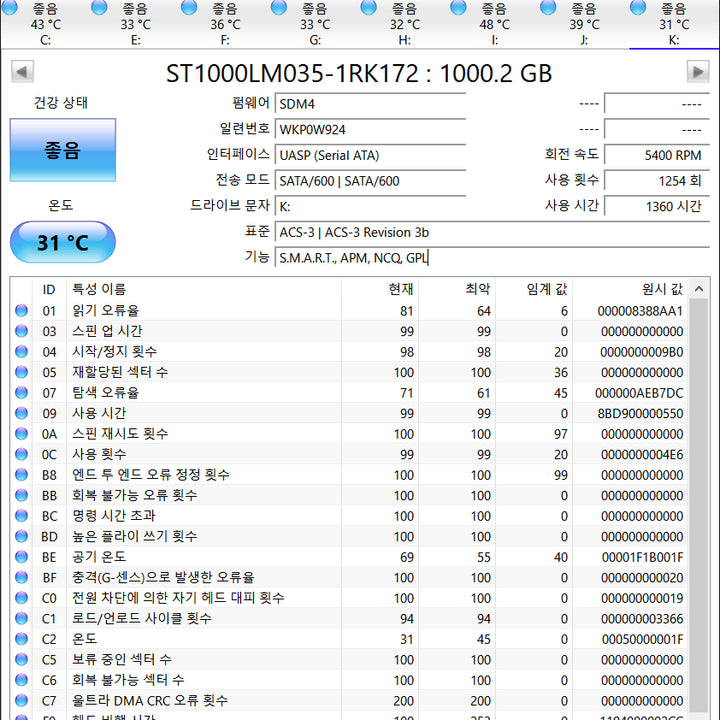Click the 최악 column header
Screen dimensions: 720x720
[x=457, y=289]
